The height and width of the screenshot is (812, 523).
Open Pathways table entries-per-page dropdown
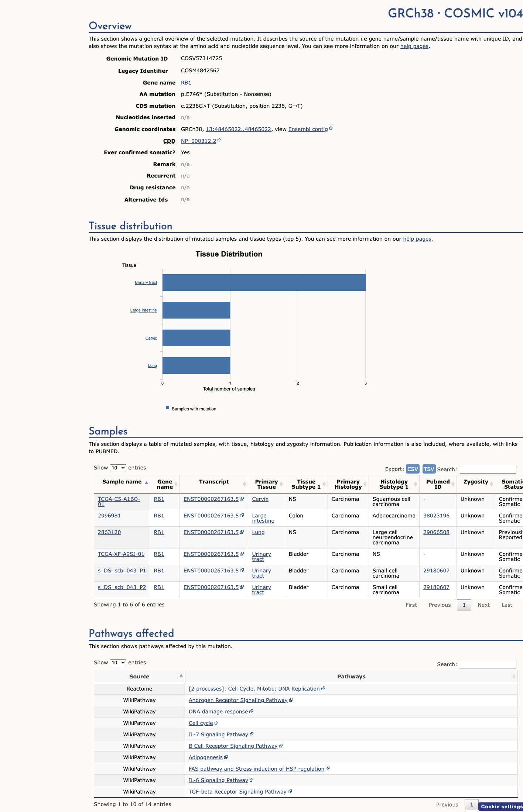pyautogui.click(x=118, y=663)
